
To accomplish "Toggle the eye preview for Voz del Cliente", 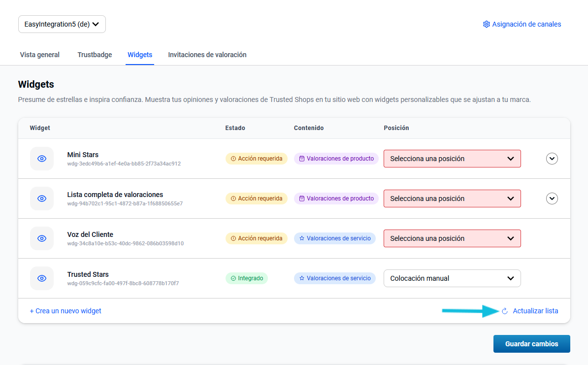I will [42, 238].
